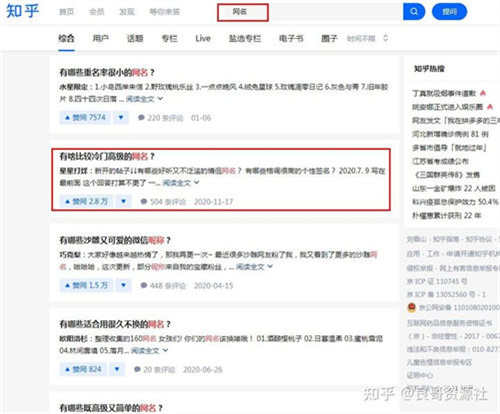Open the 448 条评论 comments

pos(163,286)
